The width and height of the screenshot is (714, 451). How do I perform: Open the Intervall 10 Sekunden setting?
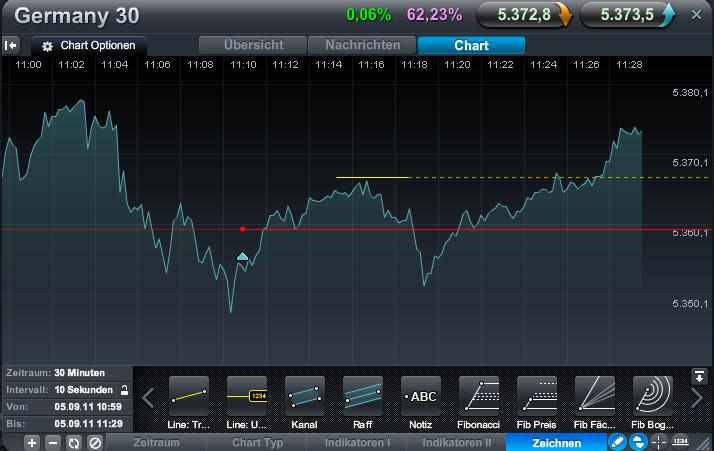68,390
